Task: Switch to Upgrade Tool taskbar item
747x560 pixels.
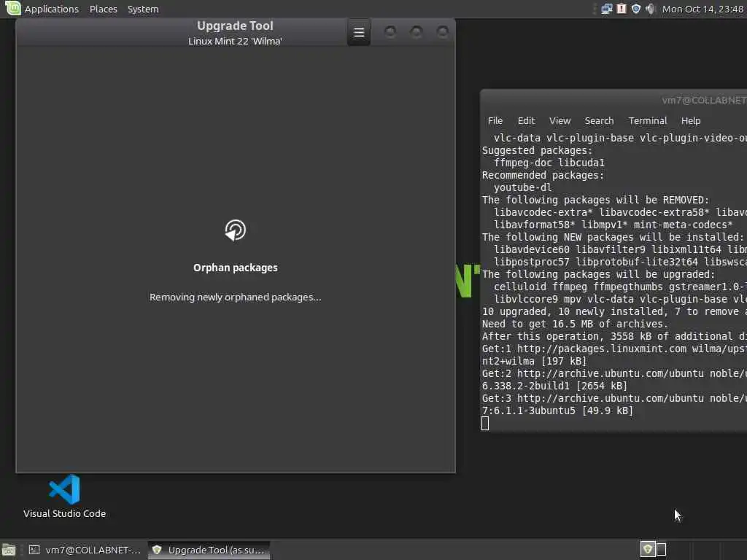Action: [x=209, y=550]
